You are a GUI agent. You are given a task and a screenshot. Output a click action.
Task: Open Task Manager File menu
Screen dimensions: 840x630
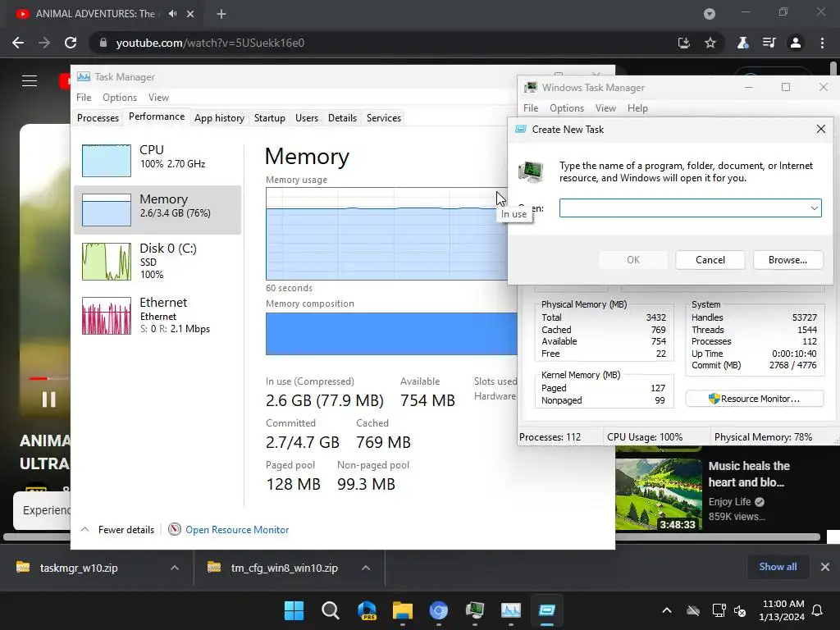coord(84,98)
